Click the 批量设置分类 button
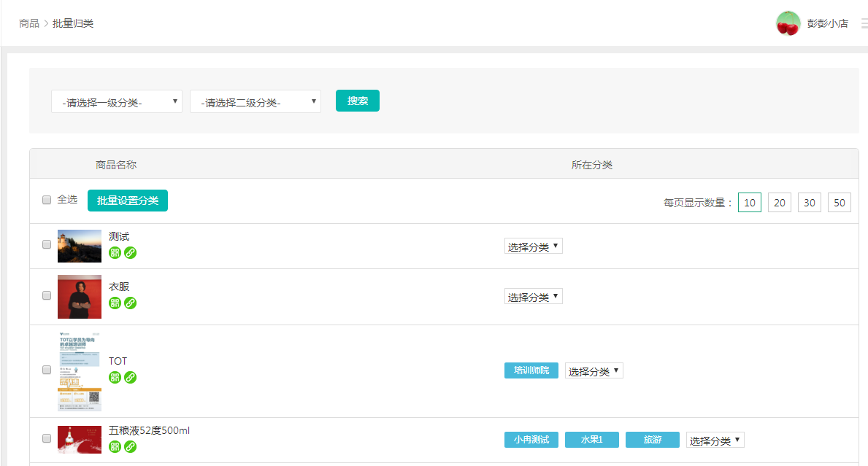 [128, 201]
